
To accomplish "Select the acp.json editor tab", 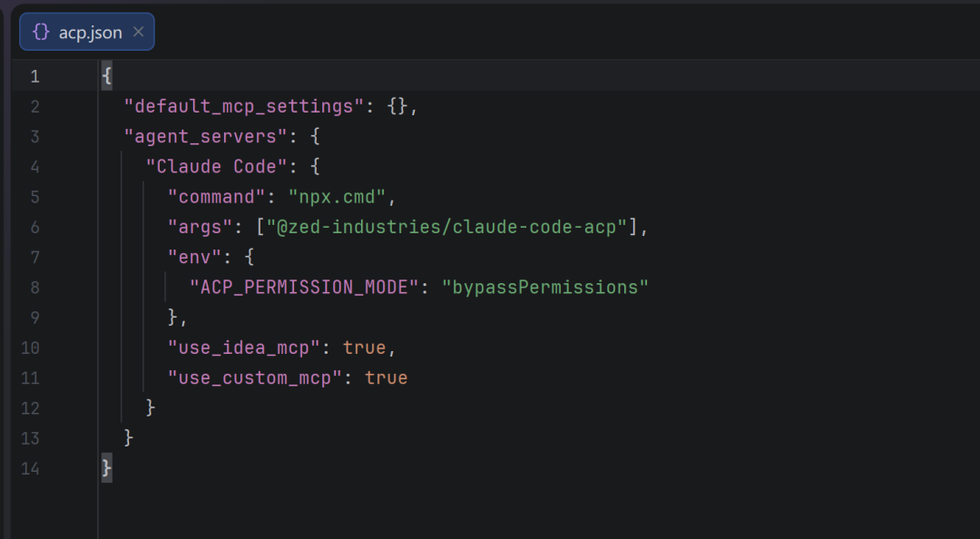I will coord(87,32).
